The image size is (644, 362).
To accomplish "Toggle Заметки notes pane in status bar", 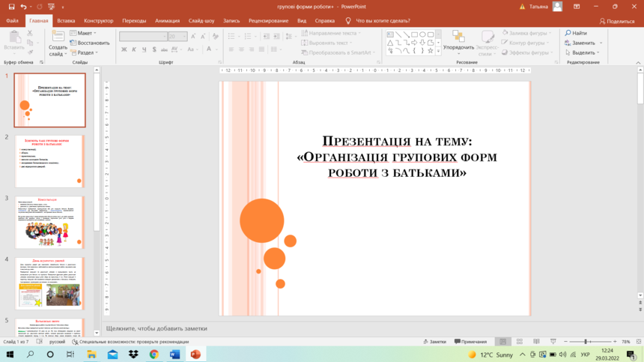I will tap(434, 342).
